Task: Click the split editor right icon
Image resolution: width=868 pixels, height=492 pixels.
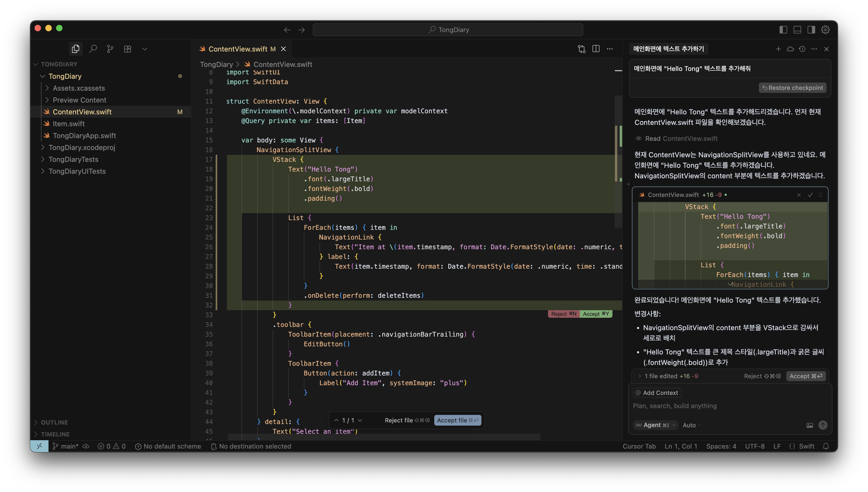Action: (596, 49)
